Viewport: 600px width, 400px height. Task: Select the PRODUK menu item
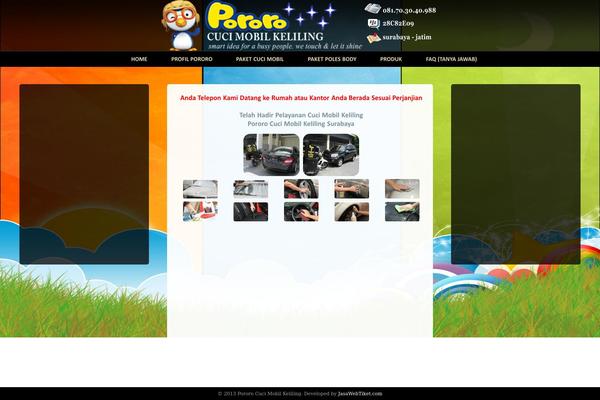coord(391,59)
